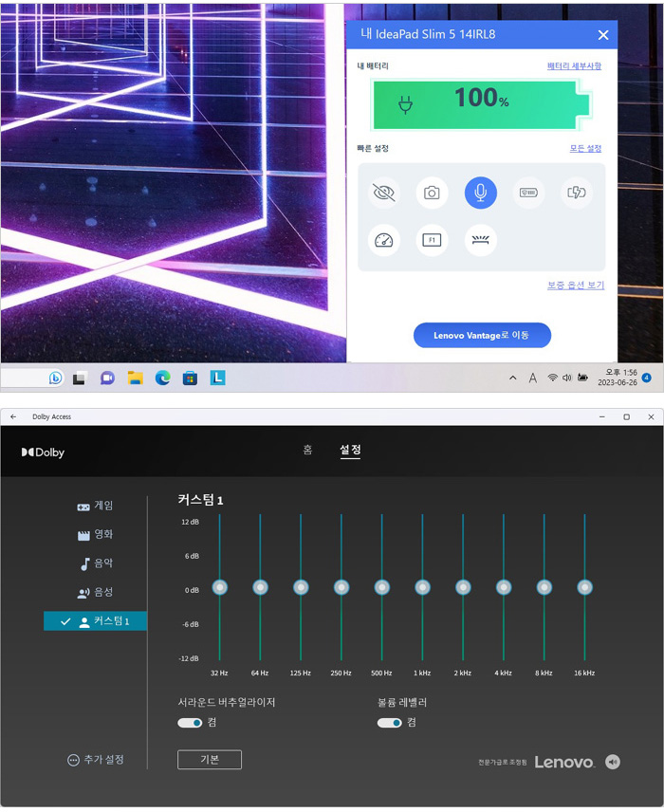Click the 64 Hz equalizer slider handle
The width and height of the screenshot is (664, 812).
click(x=260, y=587)
